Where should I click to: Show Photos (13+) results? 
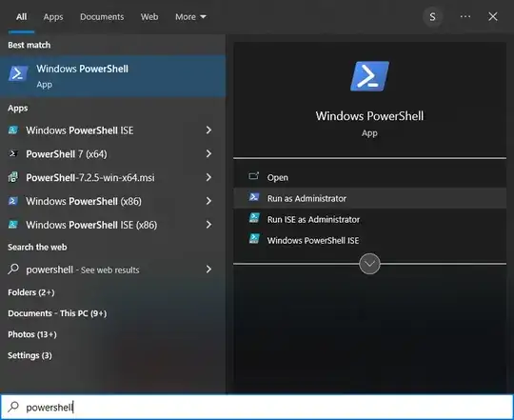tap(32, 334)
